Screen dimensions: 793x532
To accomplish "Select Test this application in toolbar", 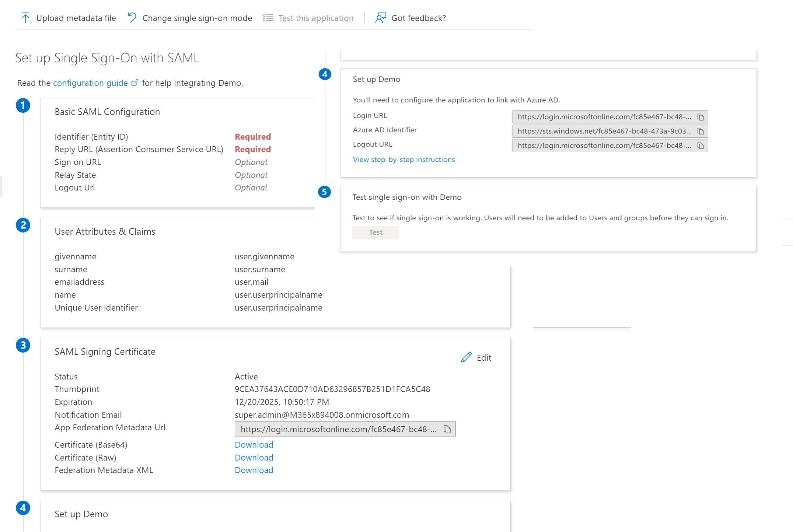I will pyautogui.click(x=315, y=18).
